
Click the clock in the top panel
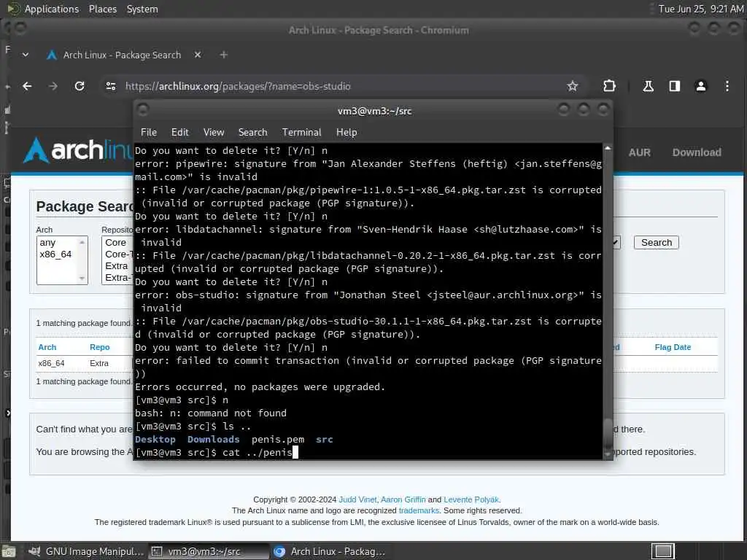click(701, 9)
